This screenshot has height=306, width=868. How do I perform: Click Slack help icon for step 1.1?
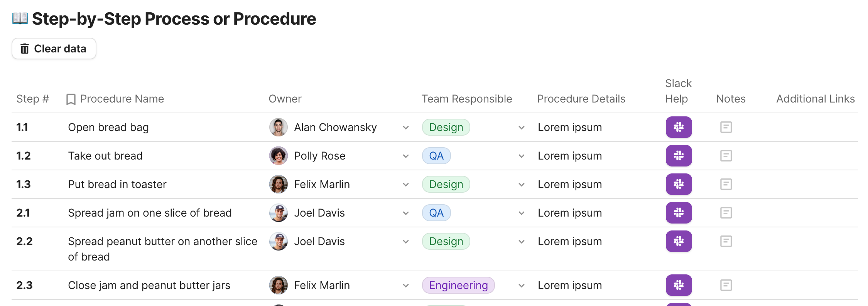click(x=679, y=127)
